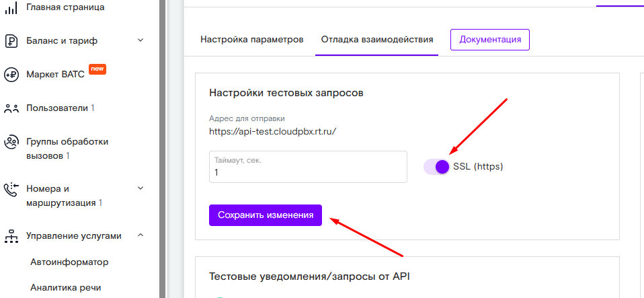
Task: Click the orange new badge on Маркет ВАТС
Action: [97, 69]
